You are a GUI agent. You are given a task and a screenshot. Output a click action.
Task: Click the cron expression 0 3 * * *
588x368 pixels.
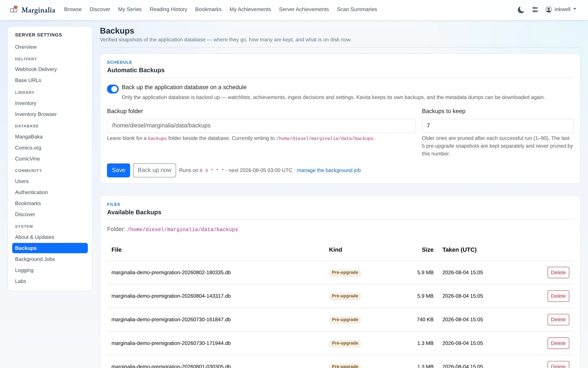tap(212, 170)
